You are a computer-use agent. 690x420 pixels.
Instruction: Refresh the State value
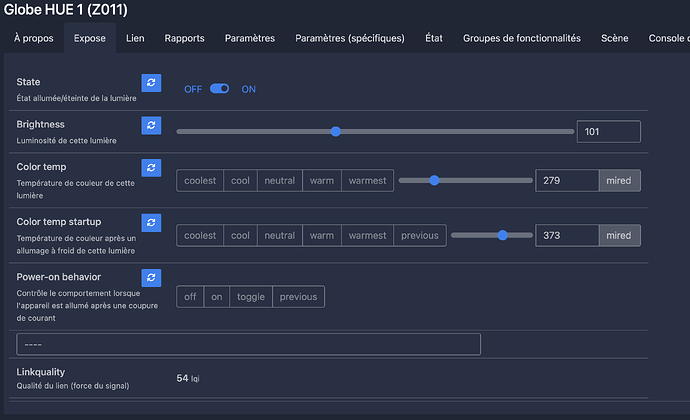click(x=151, y=83)
